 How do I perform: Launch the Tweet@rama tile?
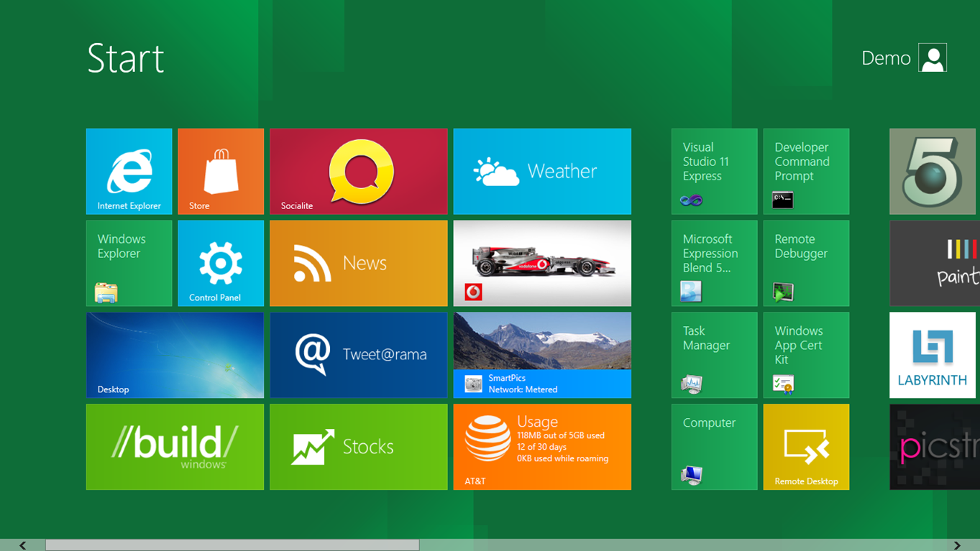click(359, 355)
